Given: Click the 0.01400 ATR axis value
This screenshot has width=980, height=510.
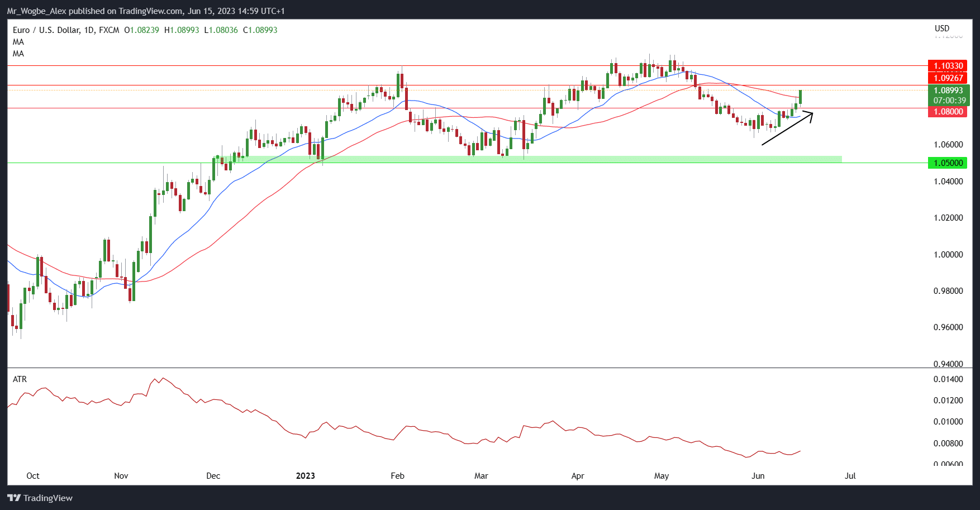Looking at the screenshot, I should (x=948, y=379).
